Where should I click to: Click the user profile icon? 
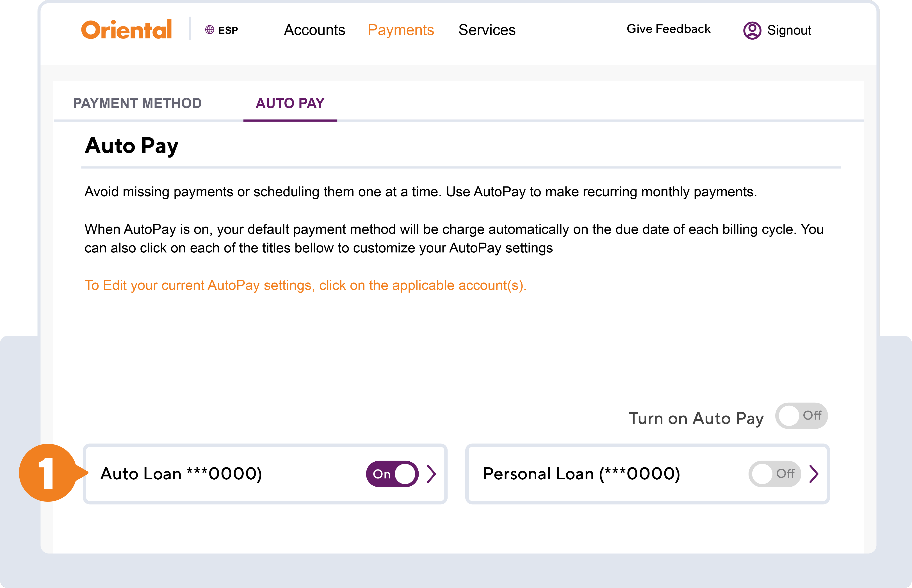click(752, 30)
